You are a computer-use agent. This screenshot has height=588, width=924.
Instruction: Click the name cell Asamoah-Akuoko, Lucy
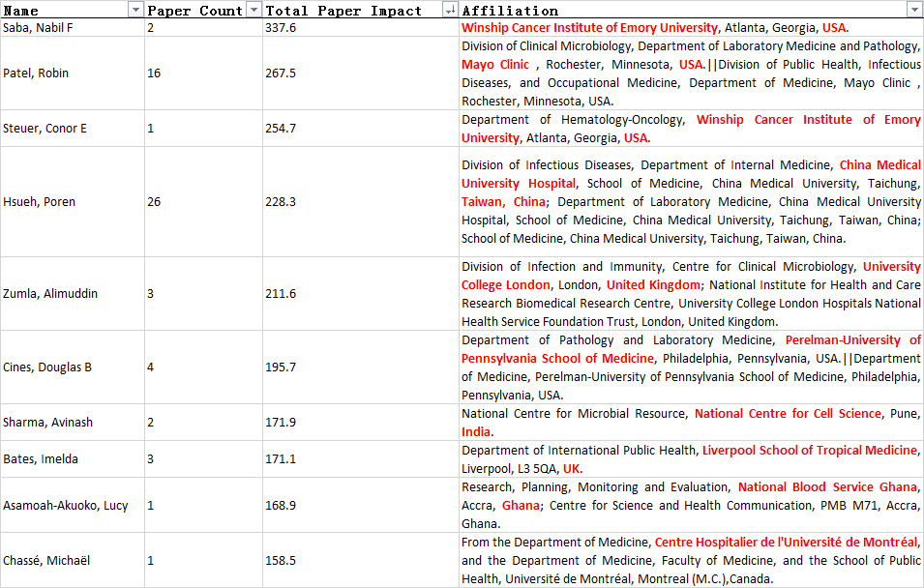(73, 505)
